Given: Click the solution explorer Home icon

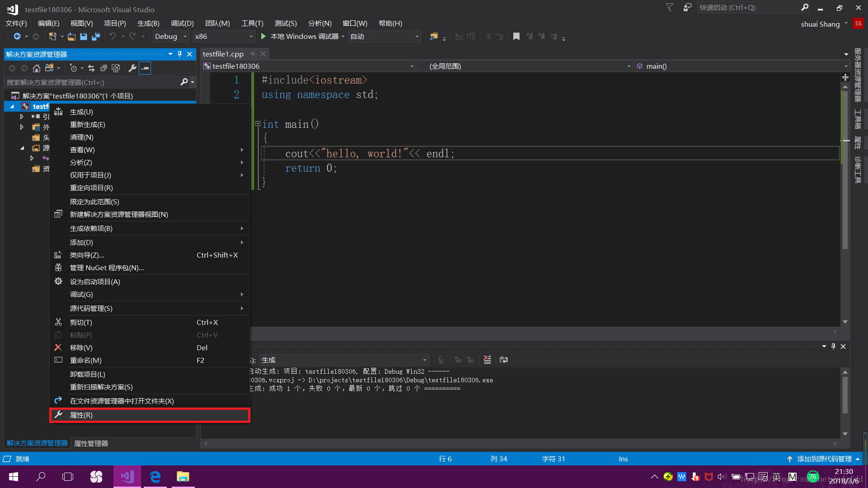Looking at the screenshot, I should (x=37, y=68).
